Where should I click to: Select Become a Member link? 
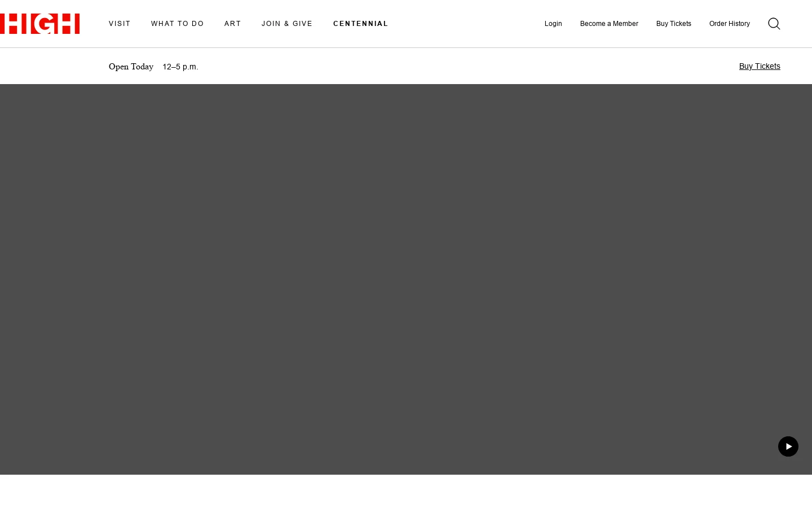click(x=609, y=24)
